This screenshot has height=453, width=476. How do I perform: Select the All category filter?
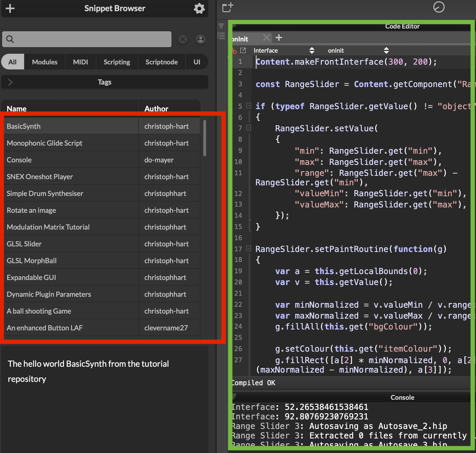click(13, 62)
